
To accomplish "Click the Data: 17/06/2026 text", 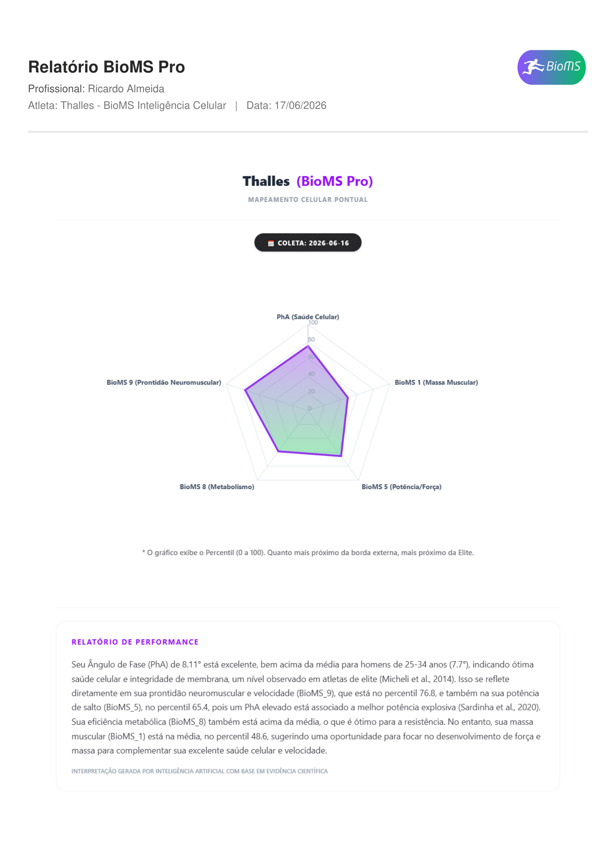I will (286, 105).
